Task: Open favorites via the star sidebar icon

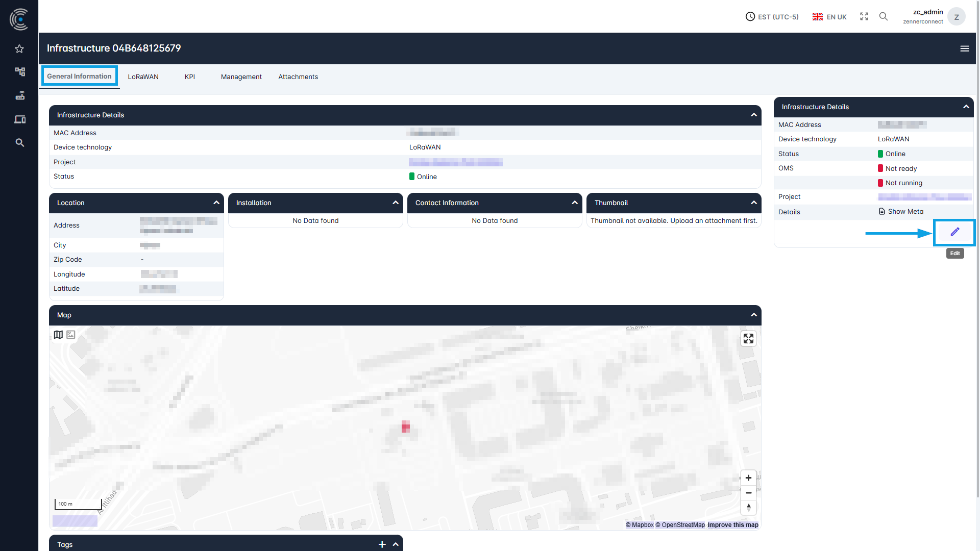Action: coord(19,48)
